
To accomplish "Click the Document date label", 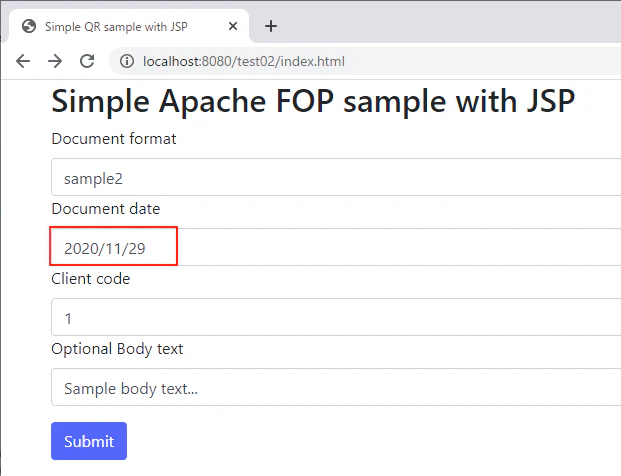I will [106, 209].
